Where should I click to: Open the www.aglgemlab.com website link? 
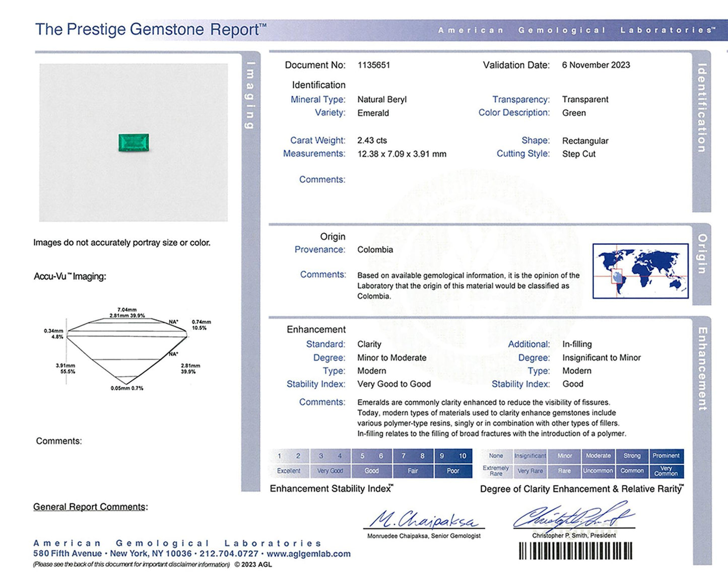(x=308, y=554)
